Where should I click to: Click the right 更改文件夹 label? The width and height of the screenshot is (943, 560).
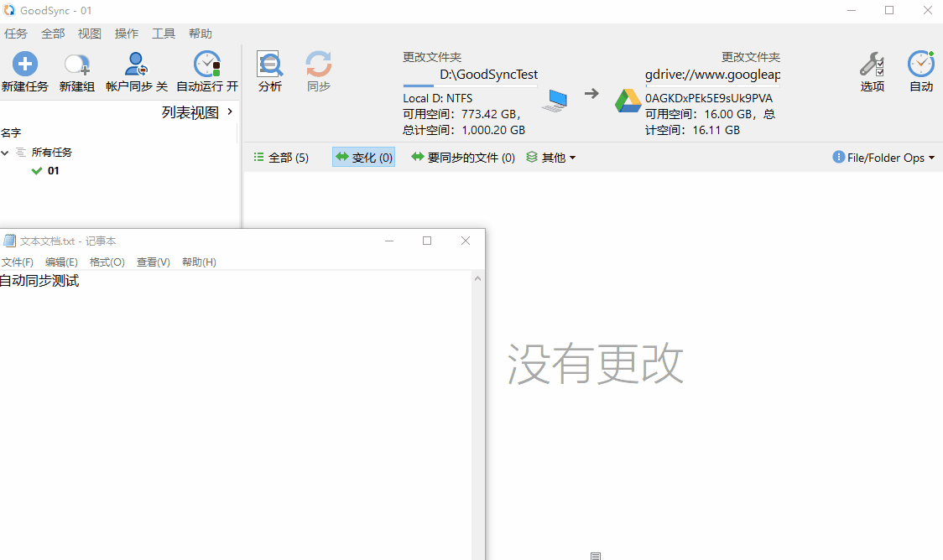(751, 57)
